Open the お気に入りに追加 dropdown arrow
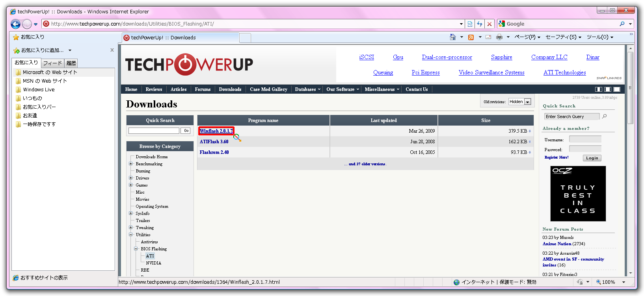This screenshot has height=296, width=644. click(x=70, y=50)
